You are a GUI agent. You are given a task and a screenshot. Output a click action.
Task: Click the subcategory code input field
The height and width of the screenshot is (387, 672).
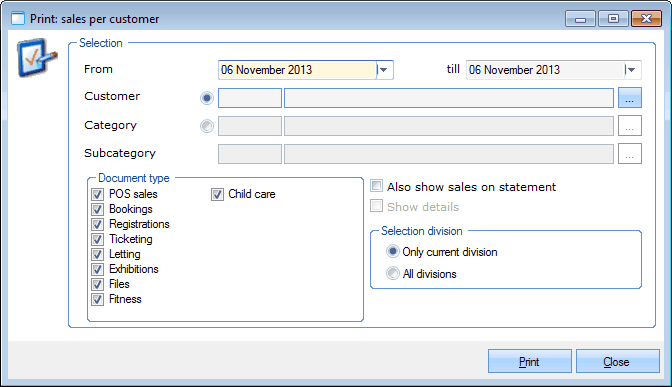[x=250, y=154]
